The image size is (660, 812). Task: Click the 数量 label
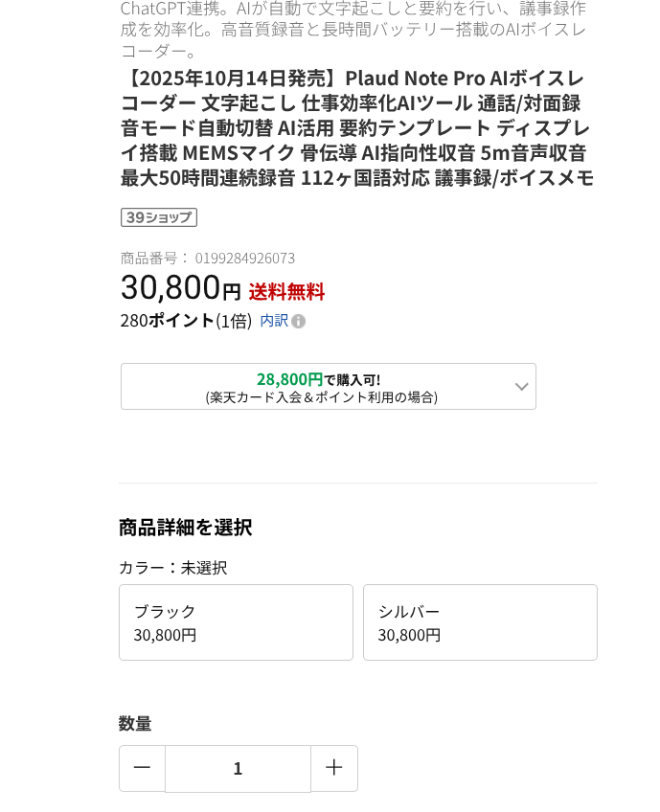click(x=135, y=724)
